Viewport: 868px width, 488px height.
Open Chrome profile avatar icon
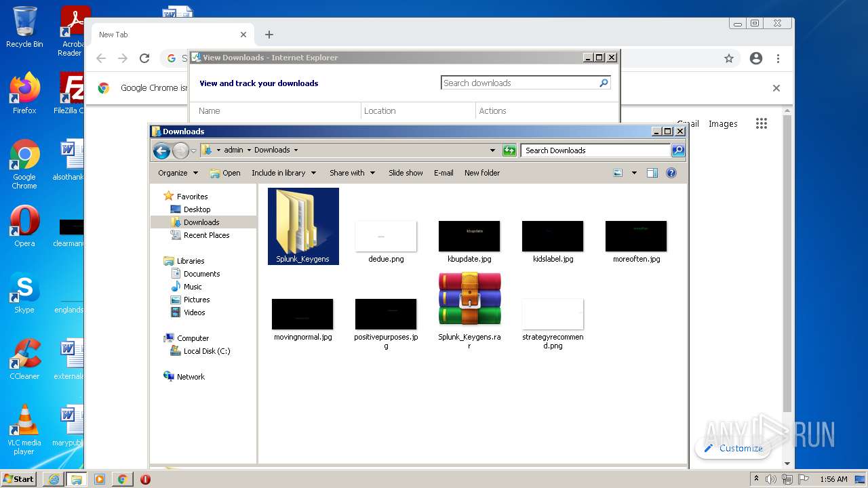pos(756,58)
